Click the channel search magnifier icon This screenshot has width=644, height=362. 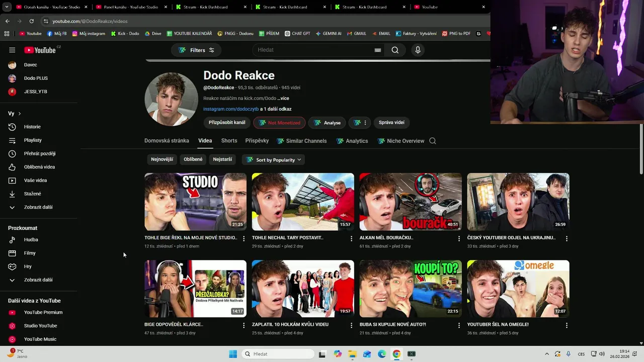coord(433,141)
